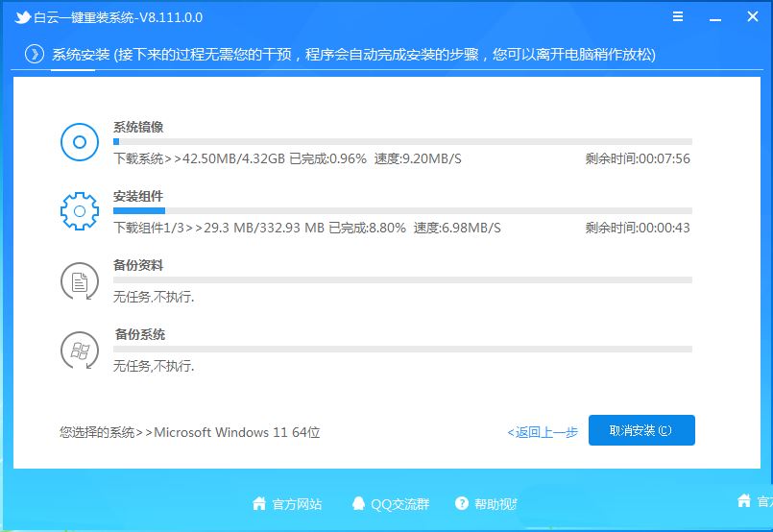Click 无任务,不执行 under 备份系统

pos(154,366)
